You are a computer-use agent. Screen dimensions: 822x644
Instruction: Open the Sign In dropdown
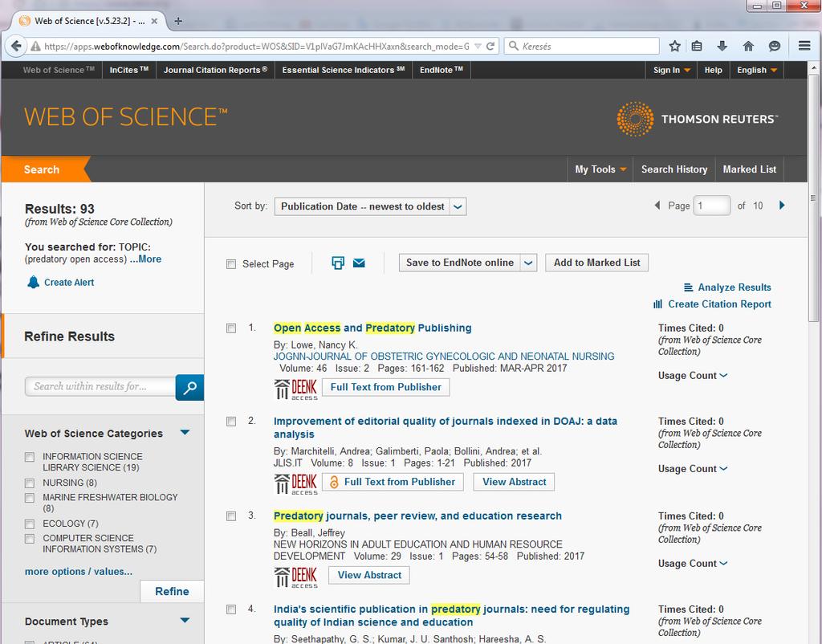tap(671, 70)
